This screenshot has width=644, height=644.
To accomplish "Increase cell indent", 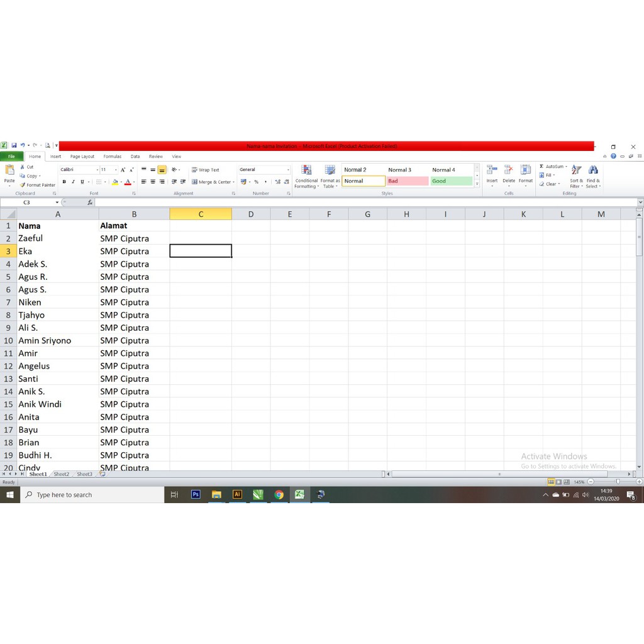I will pyautogui.click(x=183, y=182).
